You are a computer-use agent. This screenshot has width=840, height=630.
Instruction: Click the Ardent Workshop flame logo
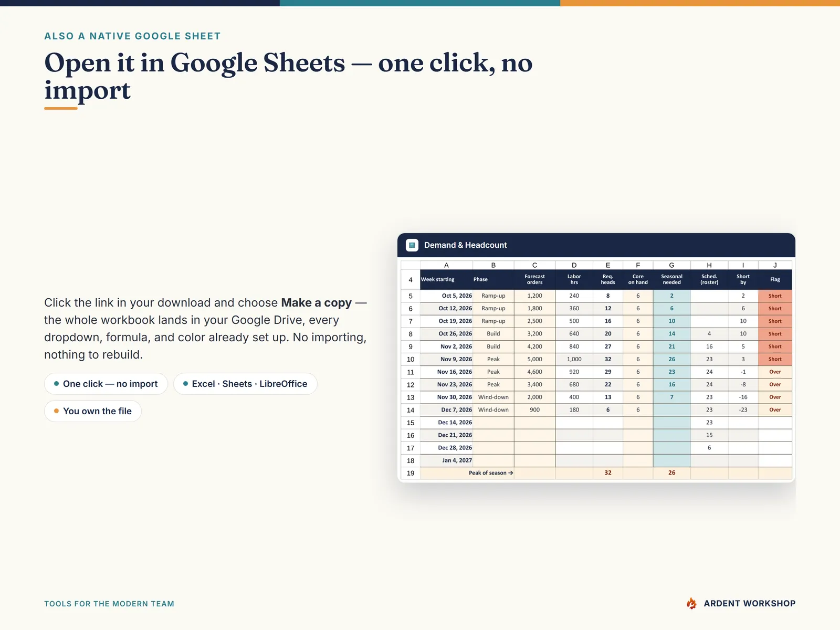coord(692,604)
